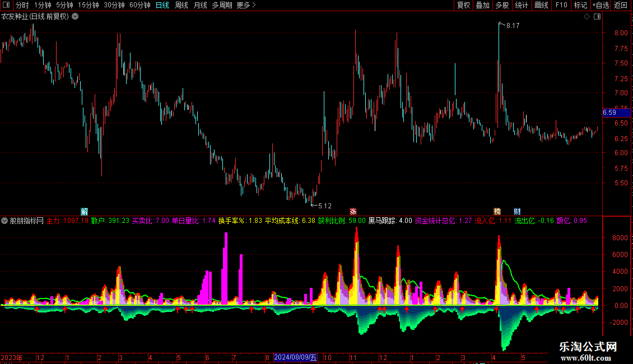
Task: Click the 流入亿: 1.11 value
Action: tap(493, 221)
